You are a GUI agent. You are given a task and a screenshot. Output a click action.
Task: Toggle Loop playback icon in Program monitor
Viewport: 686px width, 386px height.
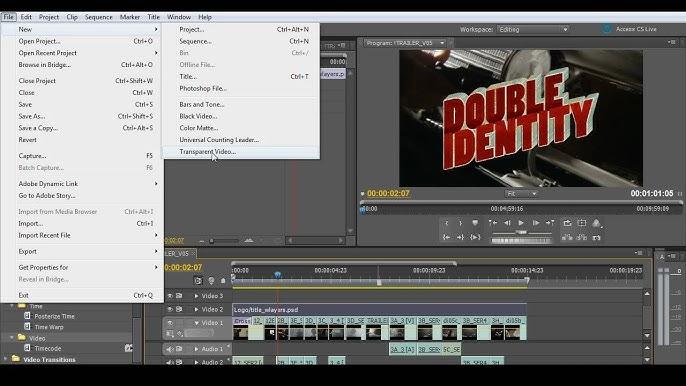coord(567,223)
